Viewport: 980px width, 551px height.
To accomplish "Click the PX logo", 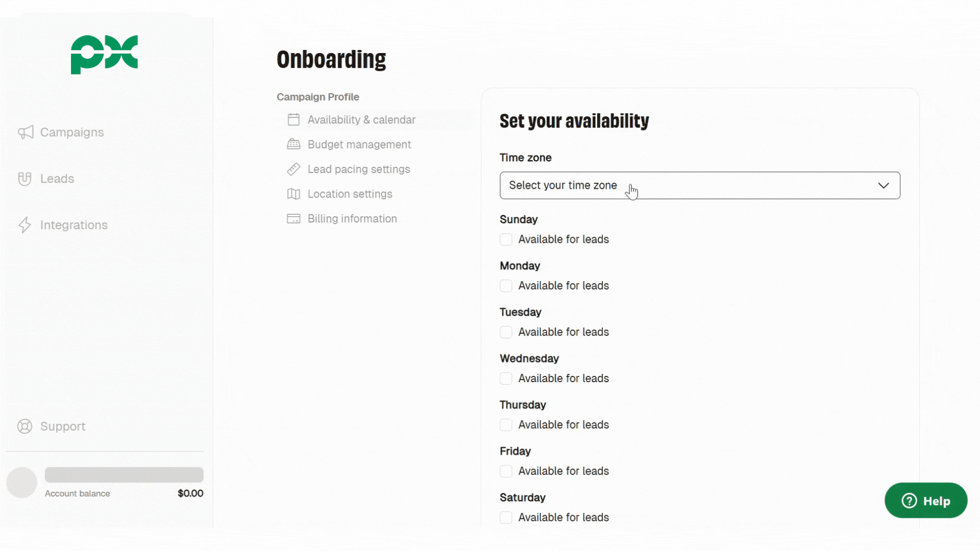I will point(104,55).
